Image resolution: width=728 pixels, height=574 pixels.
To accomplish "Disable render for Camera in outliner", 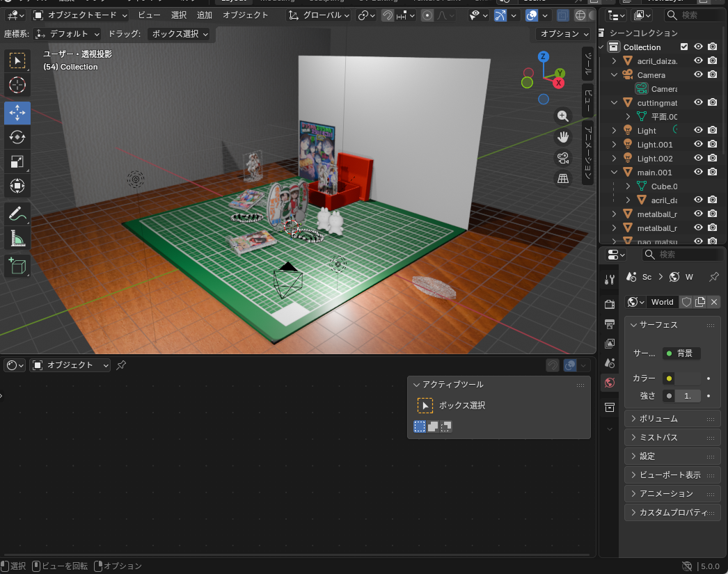I will click(x=712, y=74).
